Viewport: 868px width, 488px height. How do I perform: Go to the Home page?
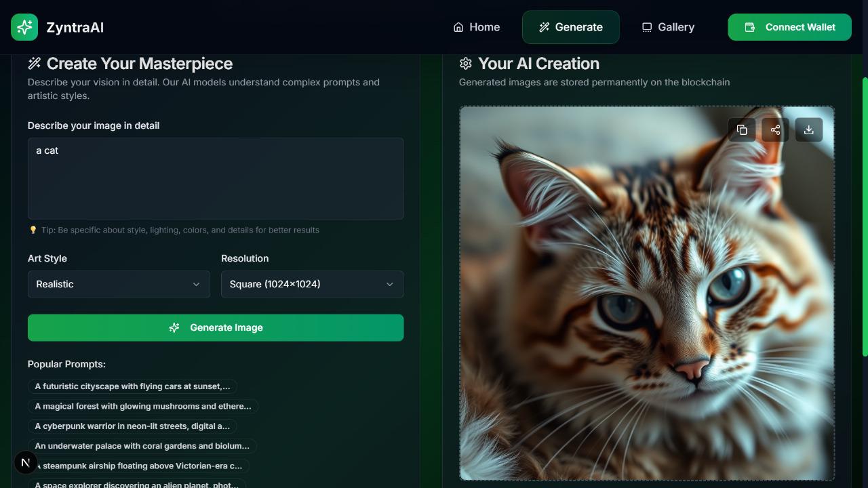pos(477,27)
